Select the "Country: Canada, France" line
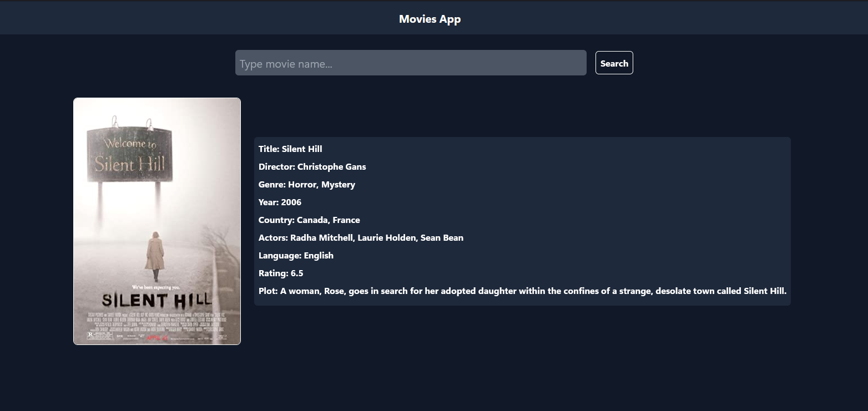 (309, 220)
